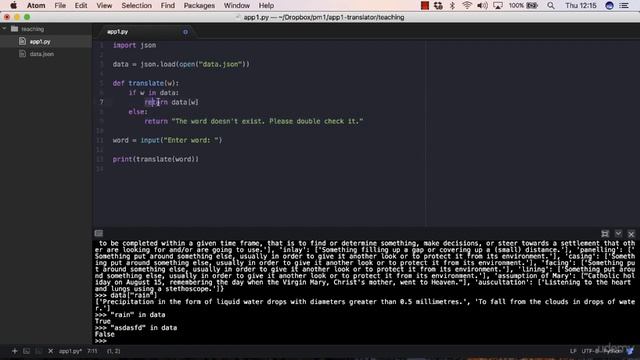Click the blue update bird icon
The height and width of the screenshot is (360, 640).
pyautogui.click(x=631, y=351)
